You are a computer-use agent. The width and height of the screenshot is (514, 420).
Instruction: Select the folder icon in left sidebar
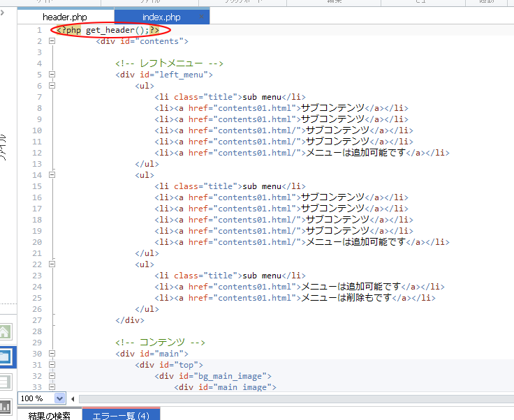click(6, 357)
